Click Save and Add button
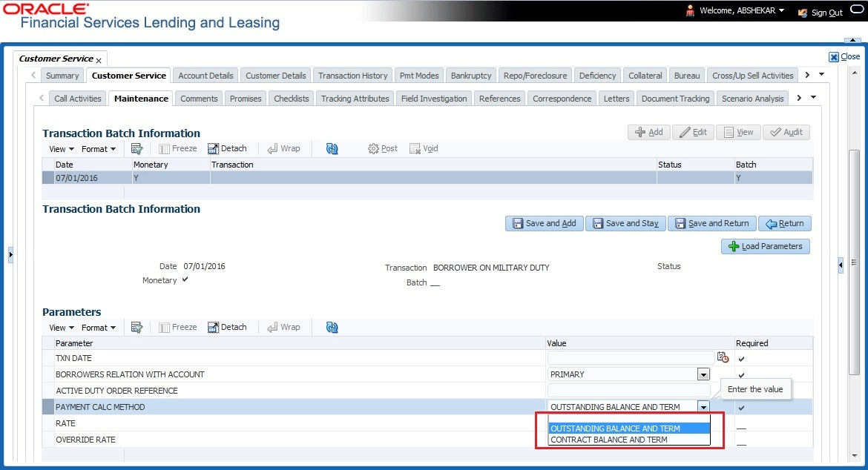The width and height of the screenshot is (868, 470). point(544,223)
